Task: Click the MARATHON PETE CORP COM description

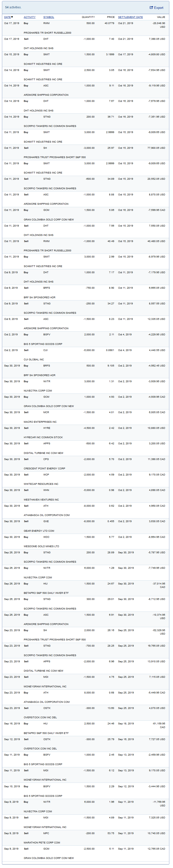Action: [x=42, y=842]
